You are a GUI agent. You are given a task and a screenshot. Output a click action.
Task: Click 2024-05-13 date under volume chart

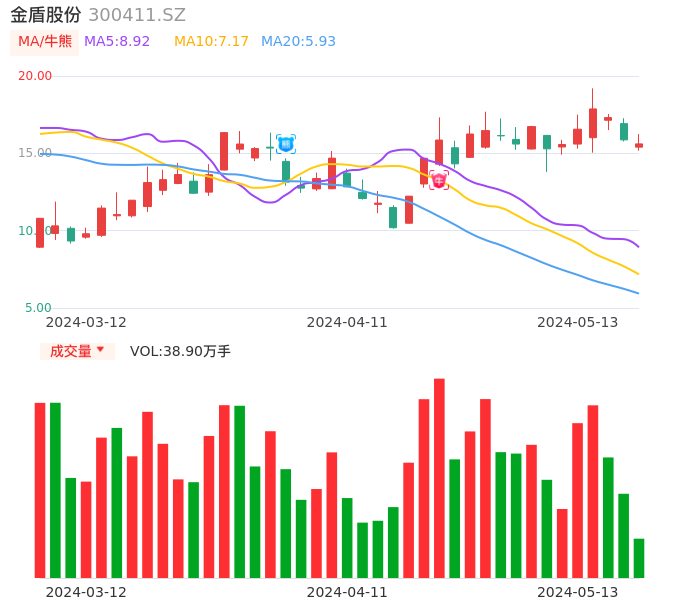578,592
